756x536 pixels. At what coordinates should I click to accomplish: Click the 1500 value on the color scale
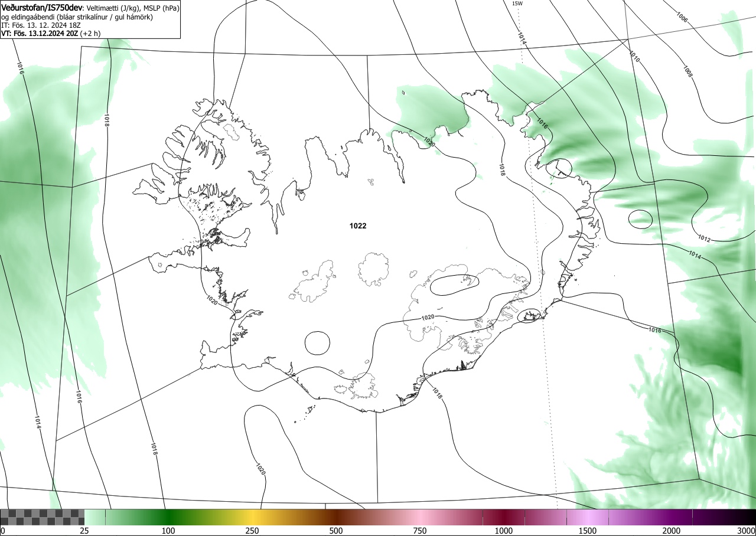click(x=588, y=531)
